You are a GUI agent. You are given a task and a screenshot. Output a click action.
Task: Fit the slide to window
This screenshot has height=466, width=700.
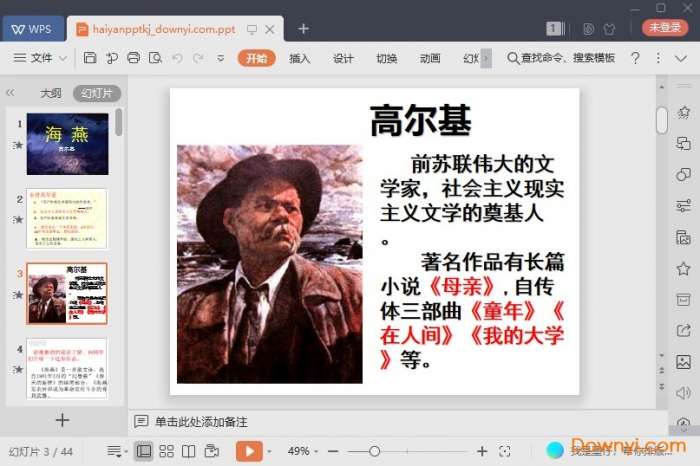pos(504,452)
